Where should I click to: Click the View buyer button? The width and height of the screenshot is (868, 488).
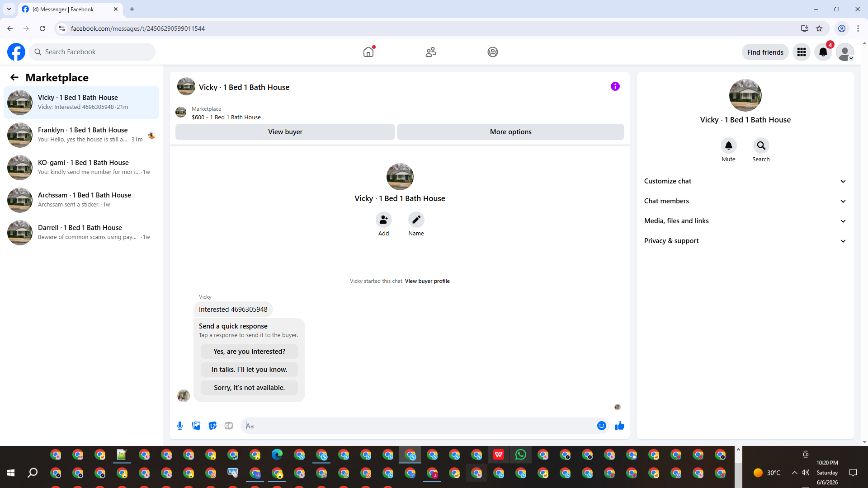click(285, 132)
